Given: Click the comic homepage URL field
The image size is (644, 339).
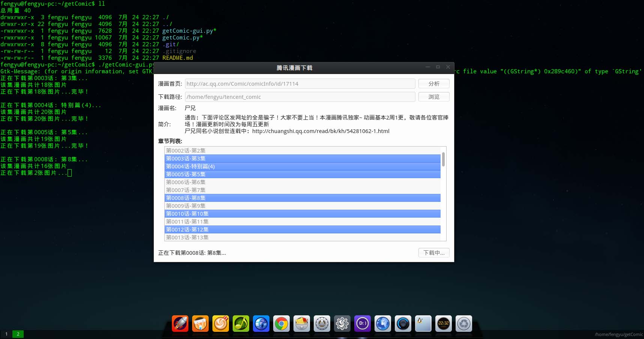Looking at the screenshot, I should coord(300,84).
